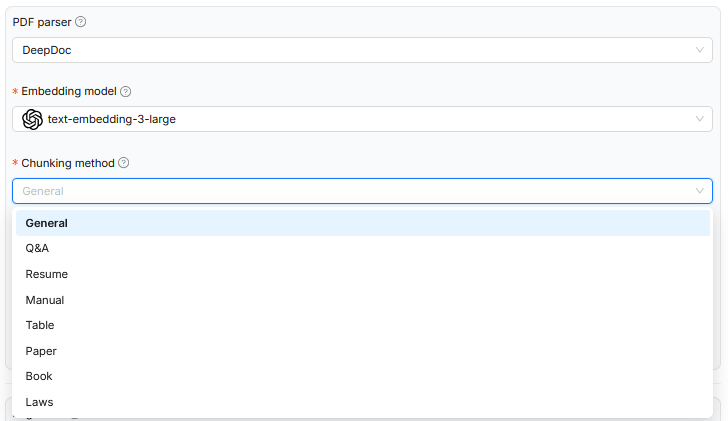This screenshot has height=421, width=728.
Task: Click the Embedding model help icon
Action: pyautogui.click(x=125, y=91)
